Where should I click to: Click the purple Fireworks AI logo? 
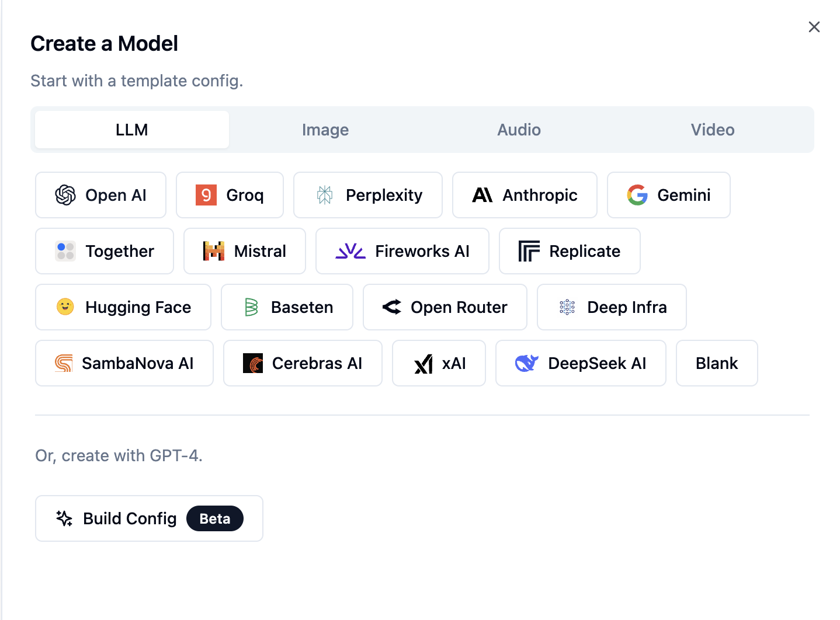350,251
